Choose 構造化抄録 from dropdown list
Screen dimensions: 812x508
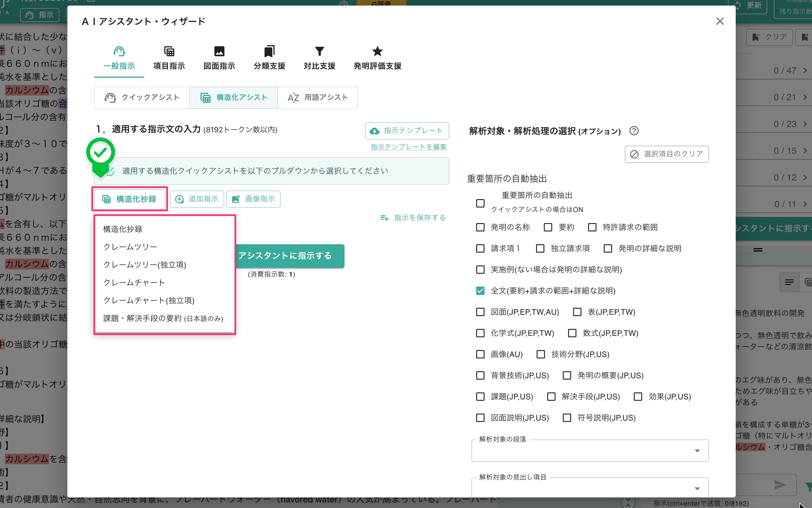(x=165, y=229)
